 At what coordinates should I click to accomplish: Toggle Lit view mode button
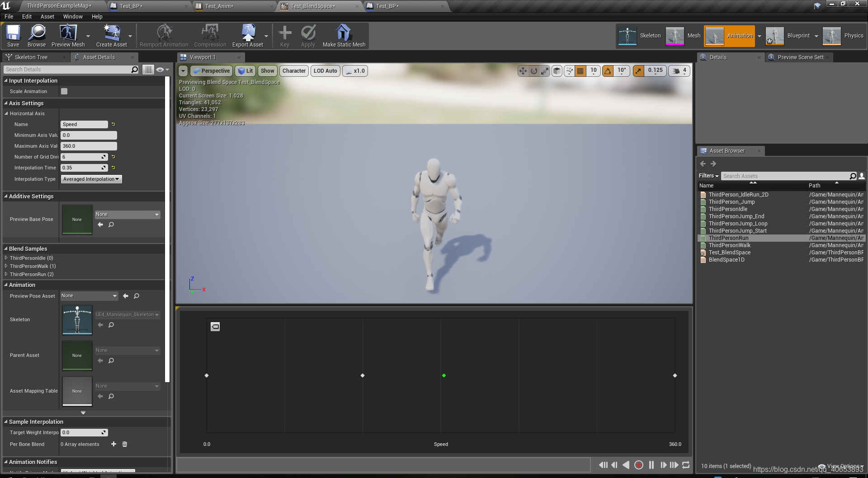(245, 71)
